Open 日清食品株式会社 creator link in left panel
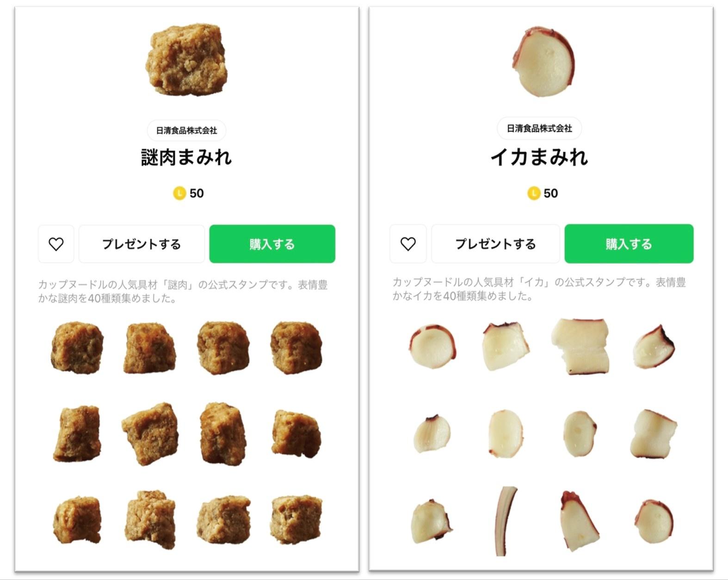The height and width of the screenshot is (580, 728). pos(186,130)
